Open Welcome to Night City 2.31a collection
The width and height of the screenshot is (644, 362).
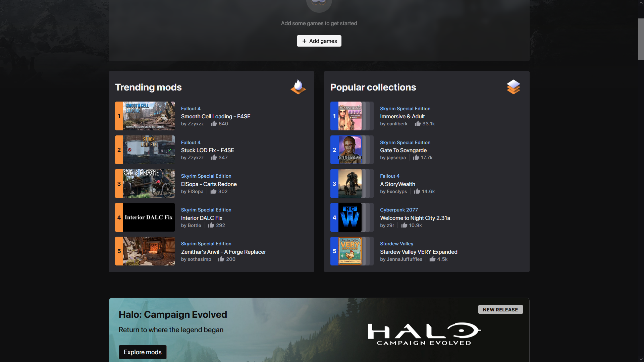[x=415, y=218]
